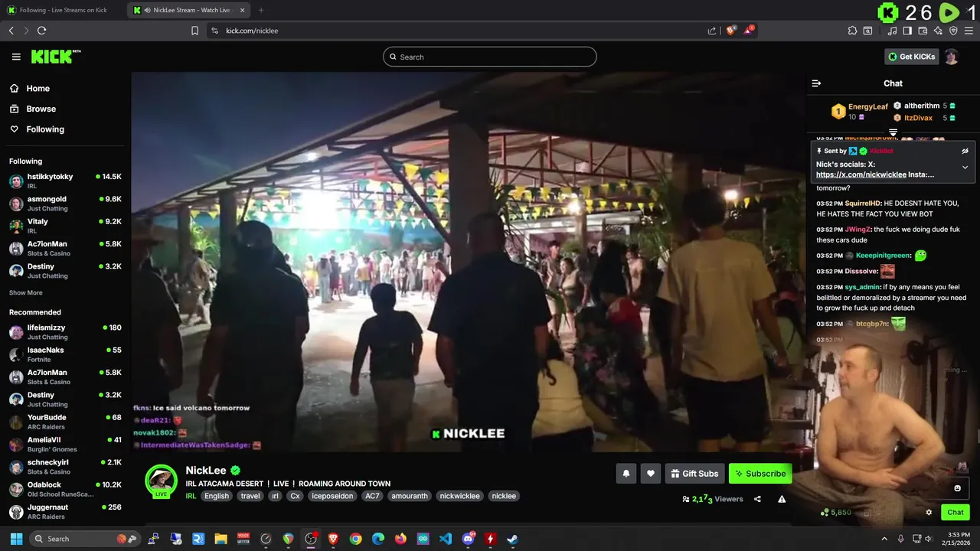Click Gift Subs button

coord(694,474)
